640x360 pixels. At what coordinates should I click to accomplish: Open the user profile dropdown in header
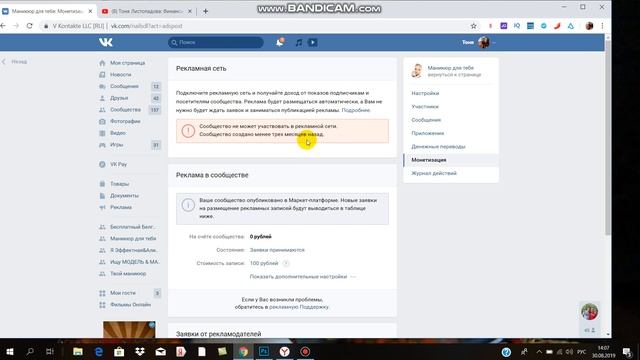[x=478, y=42]
